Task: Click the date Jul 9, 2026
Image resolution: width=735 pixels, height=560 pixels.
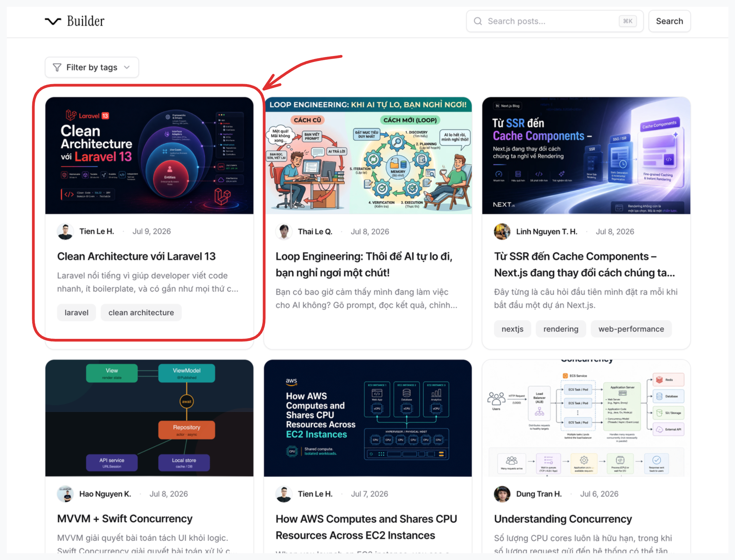Action: pyautogui.click(x=152, y=231)
